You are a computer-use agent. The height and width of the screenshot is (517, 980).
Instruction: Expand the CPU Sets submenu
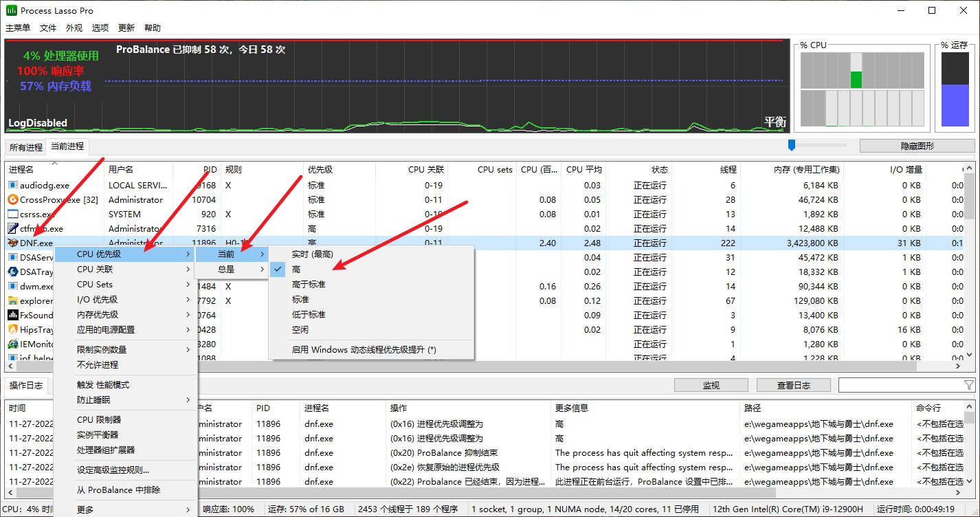tap(126, 285)
